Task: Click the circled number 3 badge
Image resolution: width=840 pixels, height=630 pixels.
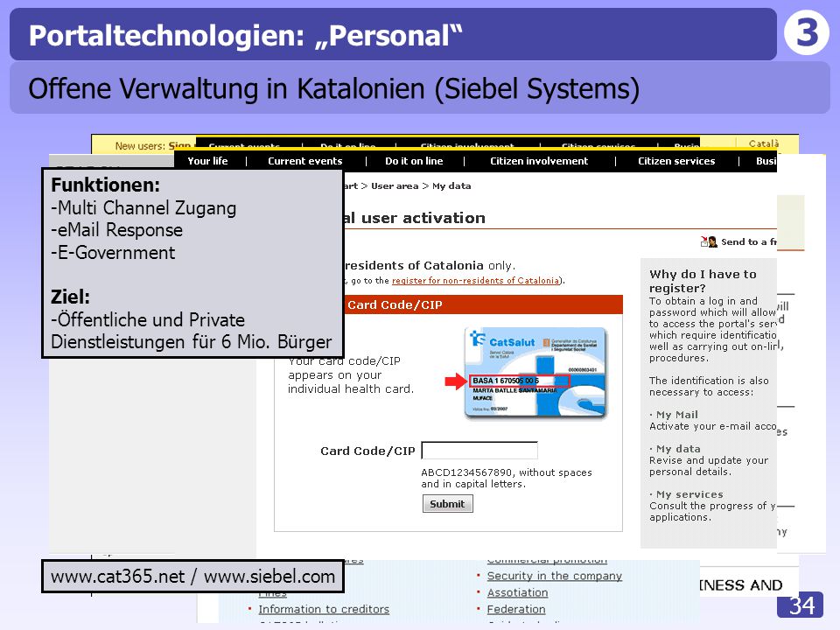Action: [x=807, y=32]
